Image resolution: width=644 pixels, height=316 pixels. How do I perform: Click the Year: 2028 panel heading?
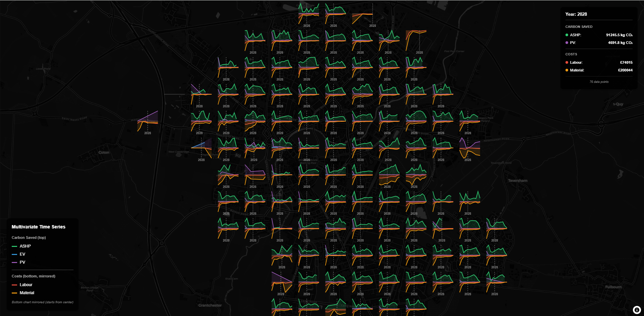point(576,14)
